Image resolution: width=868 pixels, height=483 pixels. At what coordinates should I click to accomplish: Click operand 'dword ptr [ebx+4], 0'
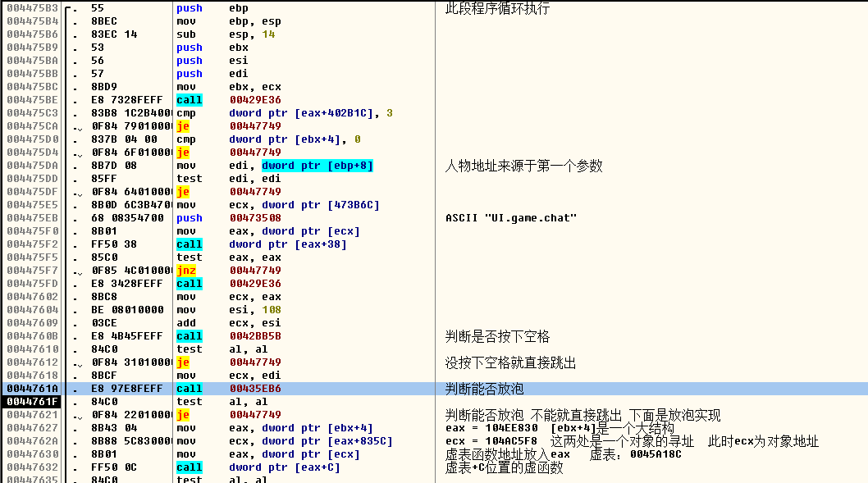pyautogui.click(x=295, y=139)
